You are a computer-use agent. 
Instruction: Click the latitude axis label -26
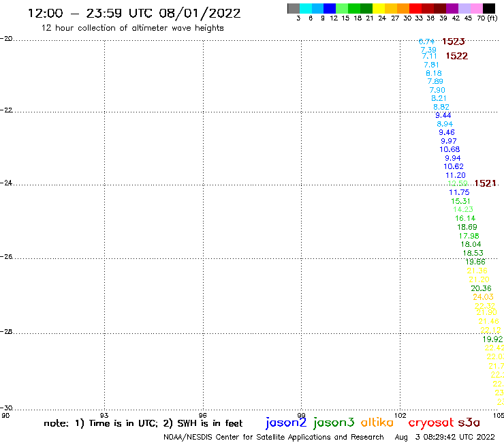[x=6, y=257]
